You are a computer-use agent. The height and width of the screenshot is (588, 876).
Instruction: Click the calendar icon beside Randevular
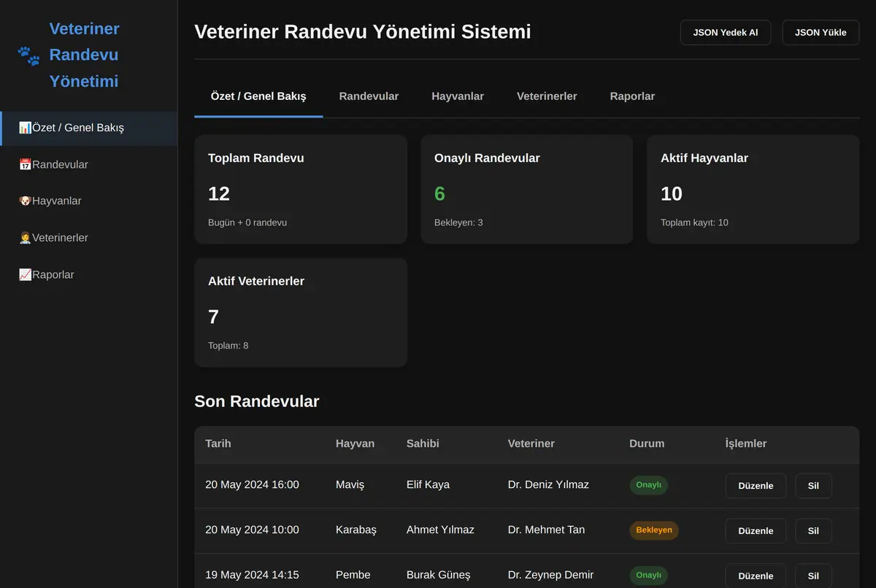click(25, 165)
